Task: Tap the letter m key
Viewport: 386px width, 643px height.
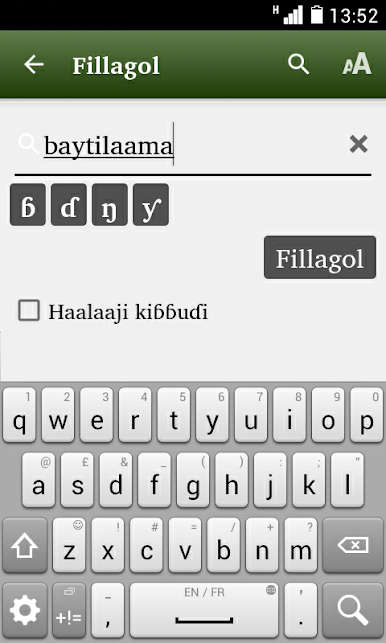Action: pyautogui.click(x=301, y=545)
